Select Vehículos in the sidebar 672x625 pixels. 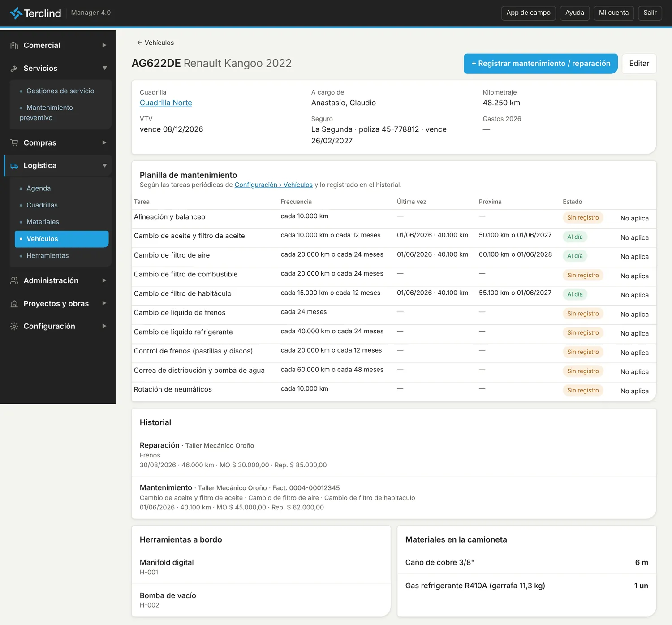pos(61,239)
